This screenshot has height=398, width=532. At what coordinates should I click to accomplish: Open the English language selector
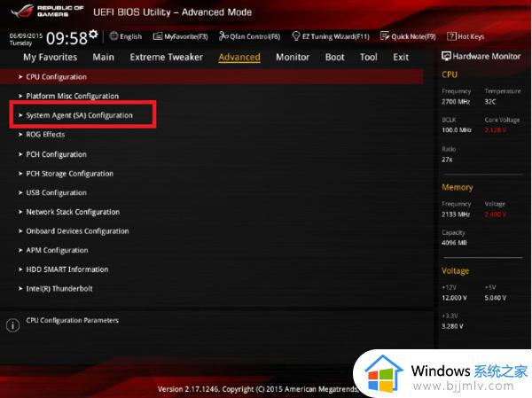click(x=131, y=36)
